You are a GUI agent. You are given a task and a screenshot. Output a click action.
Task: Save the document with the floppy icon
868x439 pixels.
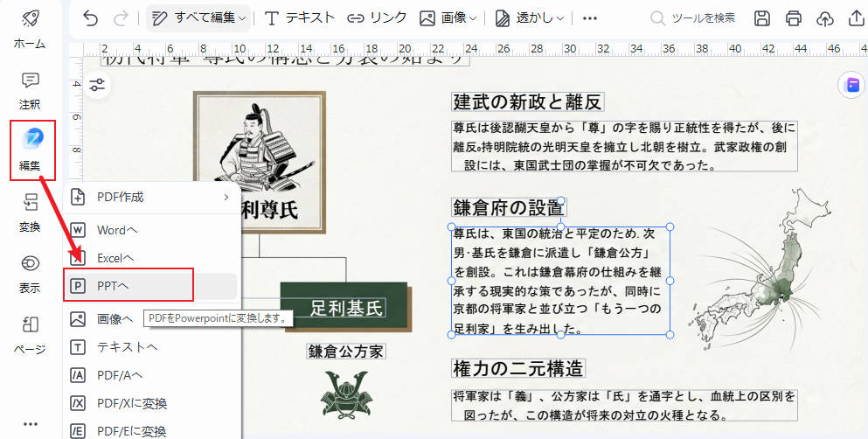762,18
